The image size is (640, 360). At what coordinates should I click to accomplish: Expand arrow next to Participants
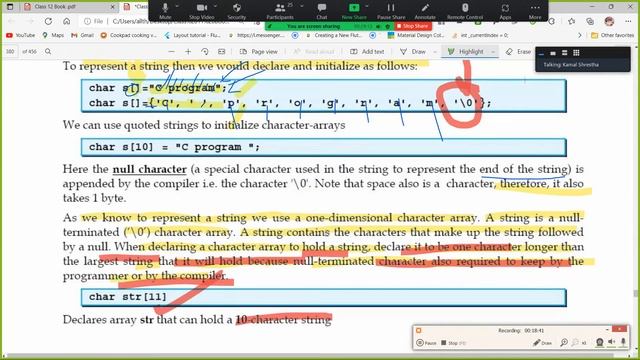pos(302,7)
